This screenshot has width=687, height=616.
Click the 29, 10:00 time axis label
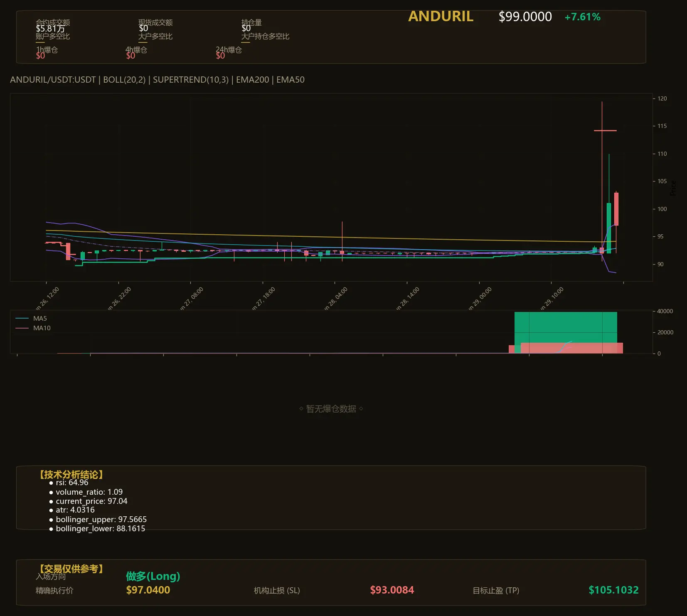coord(552,299)
